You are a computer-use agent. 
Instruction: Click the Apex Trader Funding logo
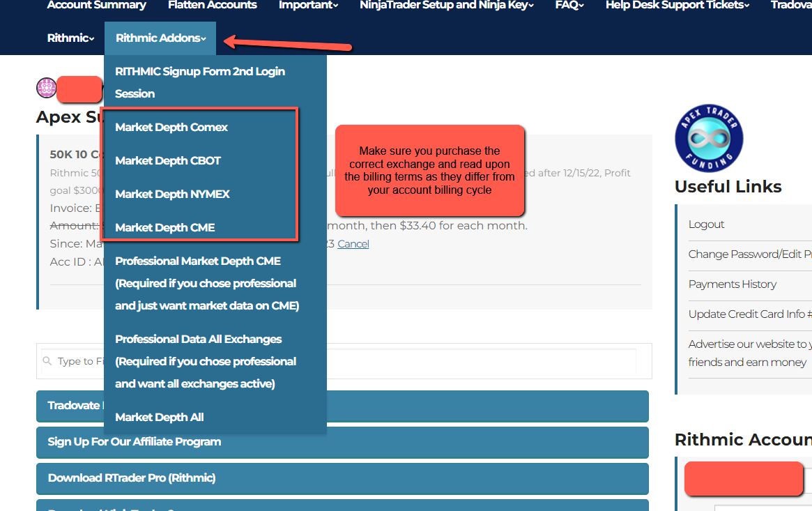(x=709, y=138)
